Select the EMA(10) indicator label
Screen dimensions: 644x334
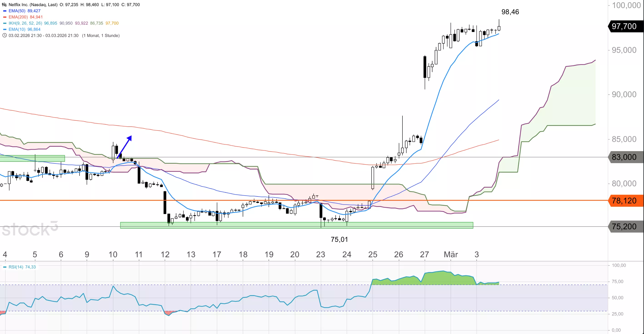click(x=17, y=29)
